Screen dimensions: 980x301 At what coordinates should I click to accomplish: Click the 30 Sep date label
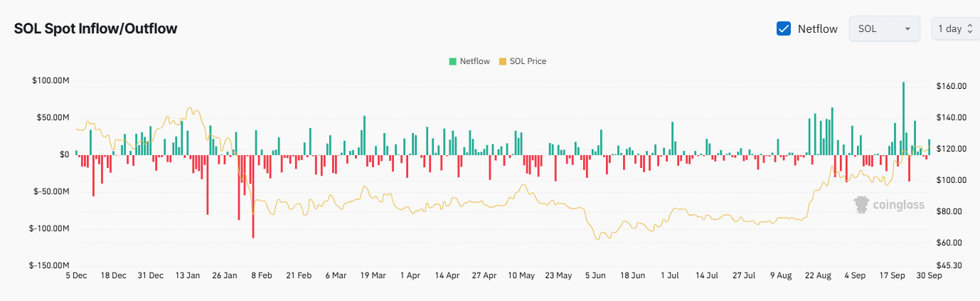(x=928, y=275)
